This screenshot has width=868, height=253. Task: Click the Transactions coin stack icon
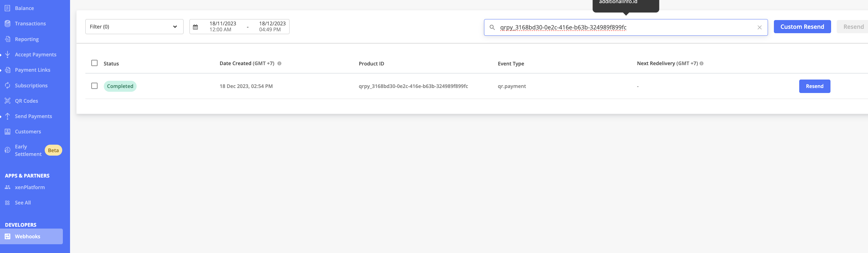tap(8, 23)
